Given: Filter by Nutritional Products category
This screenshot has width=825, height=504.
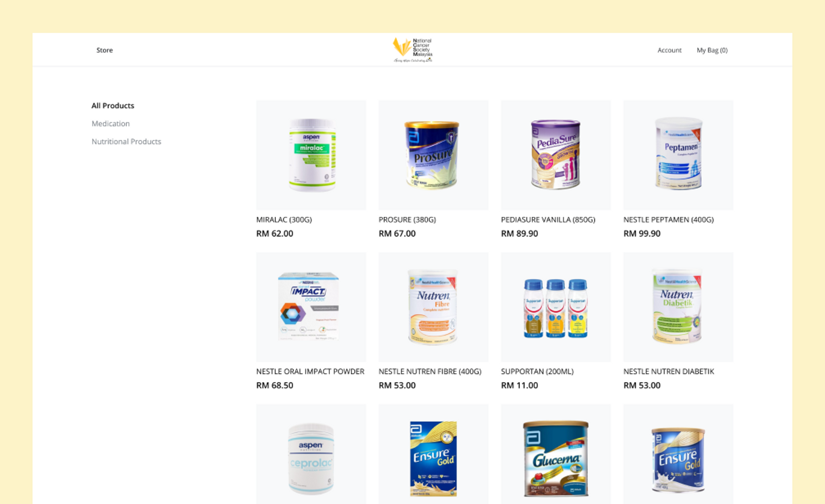Looking at the screenshot, I should (x=126, y=141).
